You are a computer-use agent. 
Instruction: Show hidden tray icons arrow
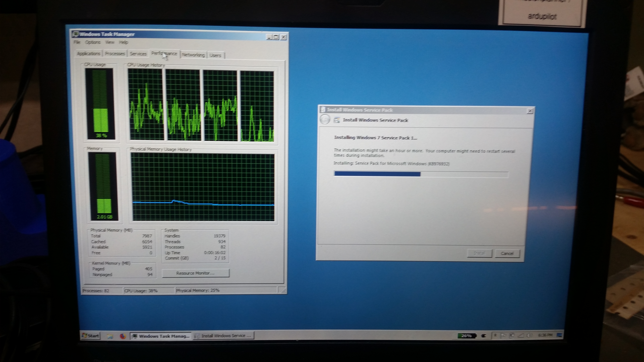click(495, 335)
